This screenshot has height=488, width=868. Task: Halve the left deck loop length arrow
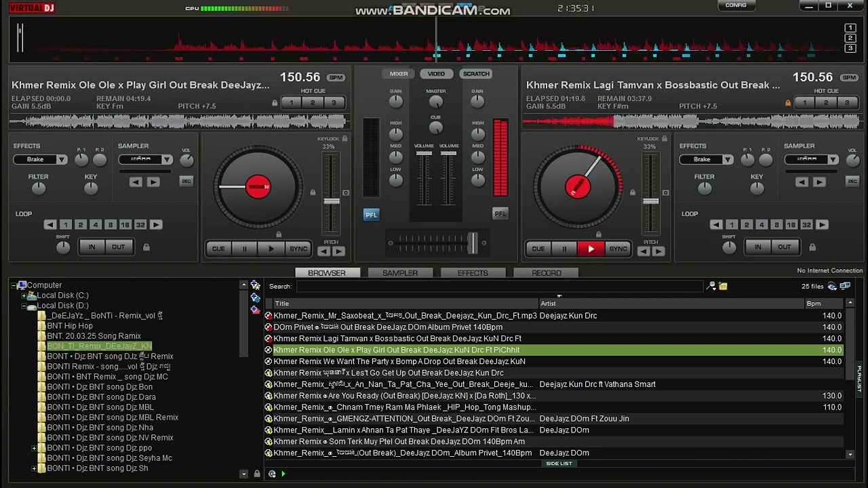click(50, 224)
